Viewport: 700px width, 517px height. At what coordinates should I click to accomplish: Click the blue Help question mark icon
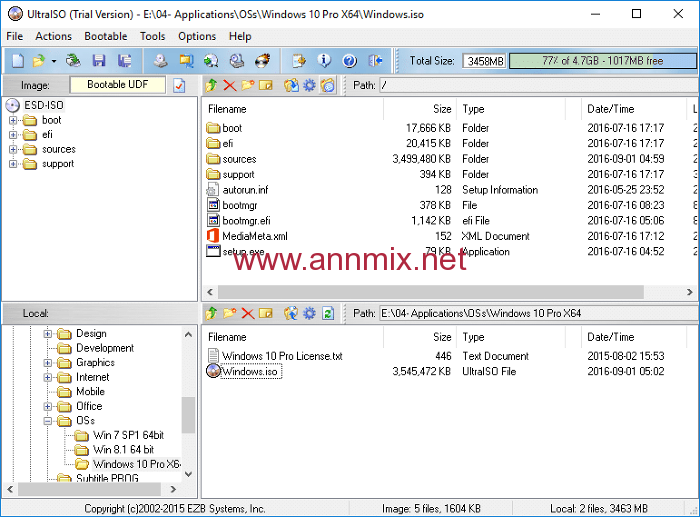tap(350, 61)
